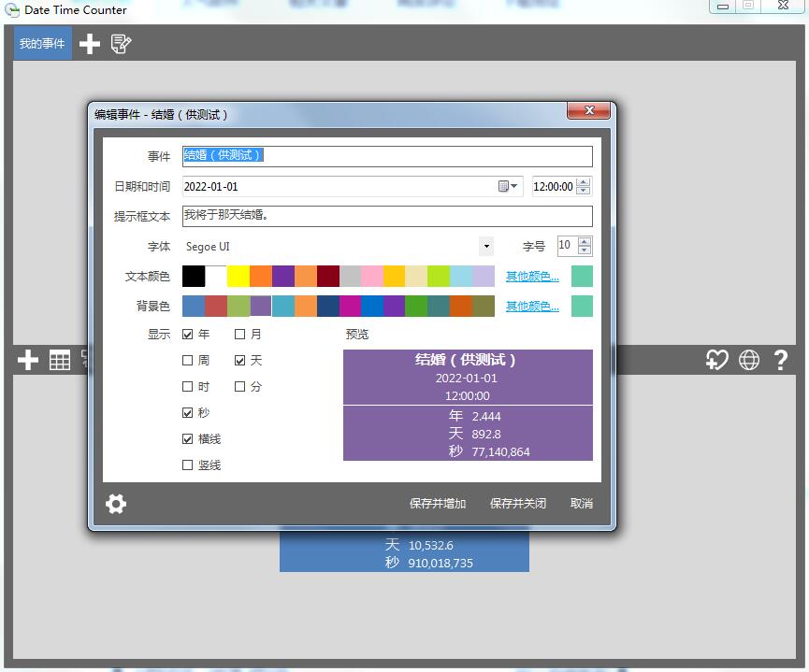Pick purple text color swatch

click(x=283, y=277)
